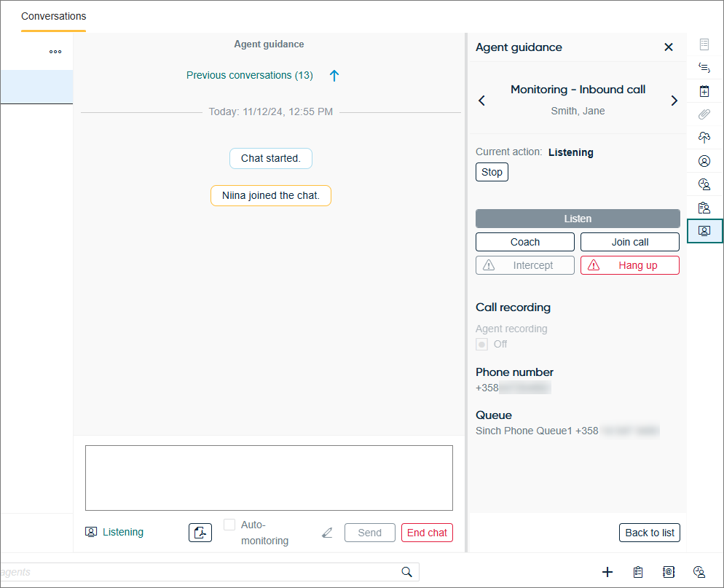Click the user profile circle icon
Image resolution: width=724 pixels, height=588 pixels.
[x=704, y=161]
